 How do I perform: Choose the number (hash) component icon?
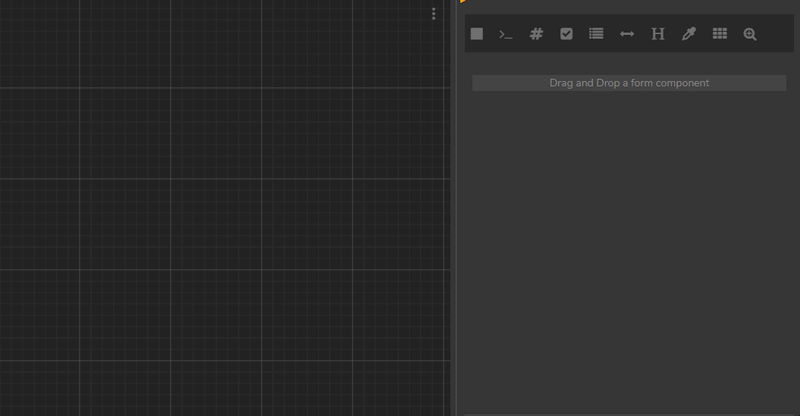536,34
